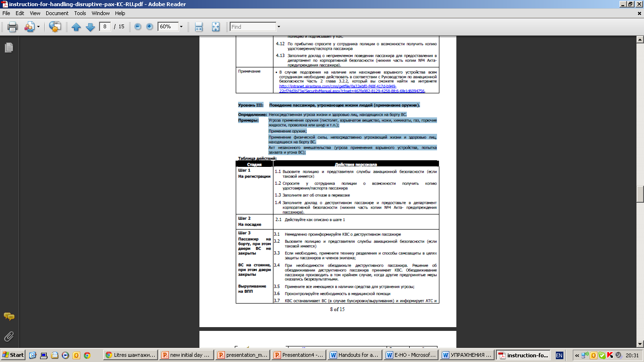Open the zoom level dropdown arrow
The height and width of the screenshot is (362, 644).
click(181, 27)
